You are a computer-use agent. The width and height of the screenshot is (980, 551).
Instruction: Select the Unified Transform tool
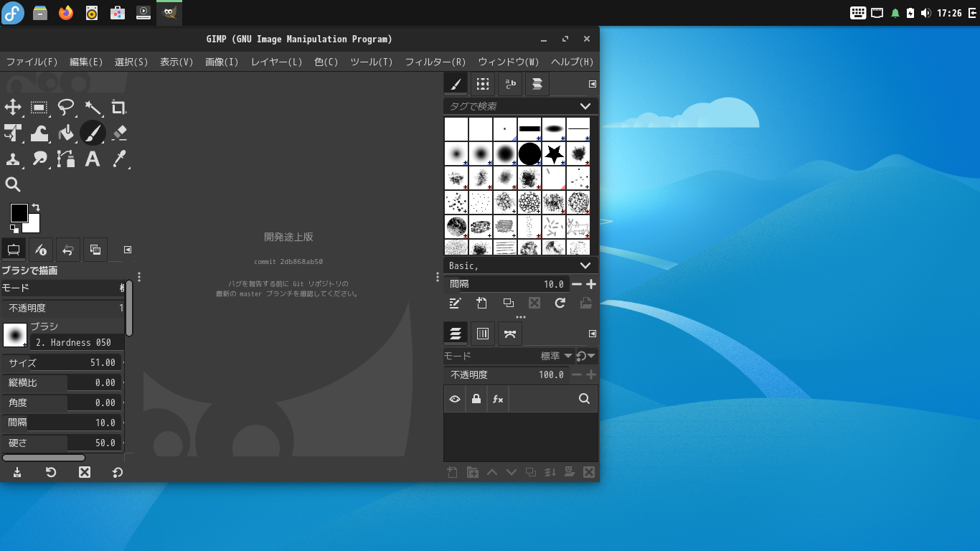click(x=13, y=133)
